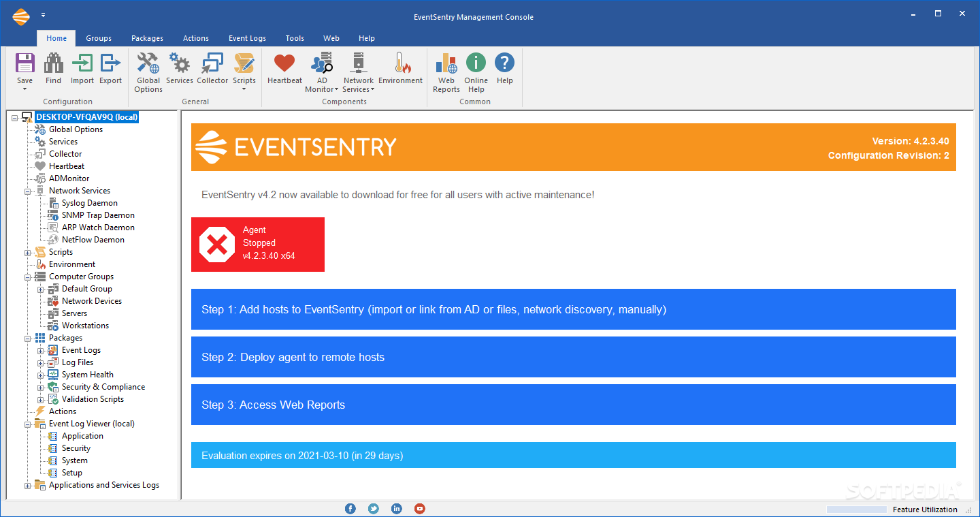Viewport: 980px width, 517px height.
Task: Collapse the Packages tree node
Action: click(x=28, y=338)
